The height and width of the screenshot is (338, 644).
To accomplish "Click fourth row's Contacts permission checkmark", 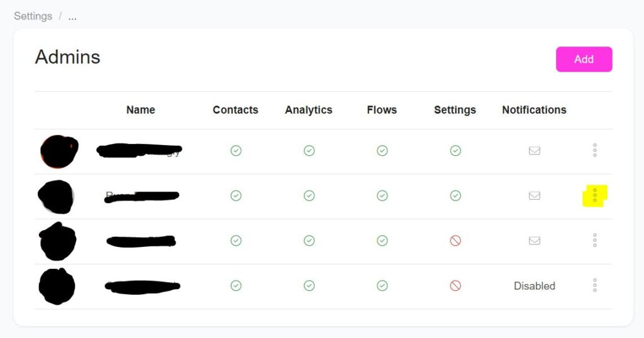I will pos(236,285).
